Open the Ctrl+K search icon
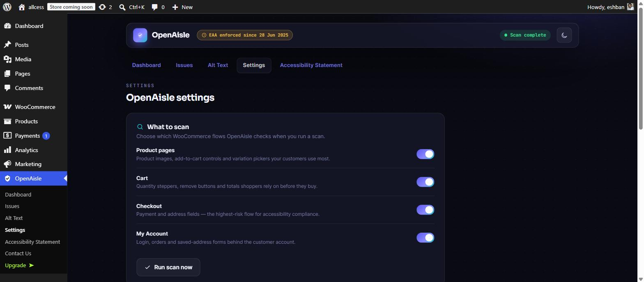This screenshot has height=282, width=644. (x=122, y=7)
